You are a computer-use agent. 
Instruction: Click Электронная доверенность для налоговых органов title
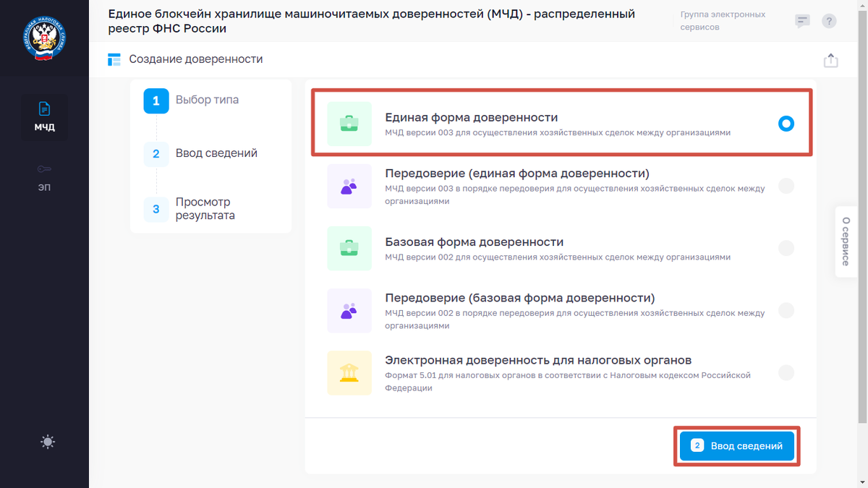[538, 360]
